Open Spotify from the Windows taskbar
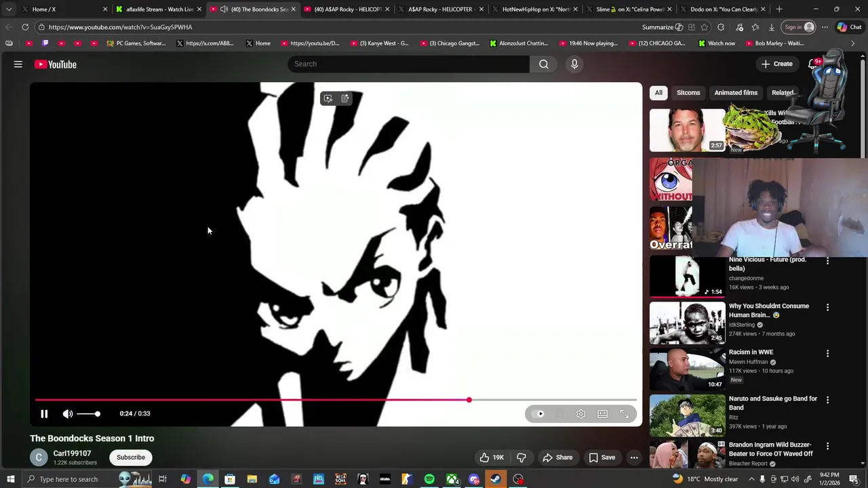This screenshot has width=868, height=488. (429, 479)
